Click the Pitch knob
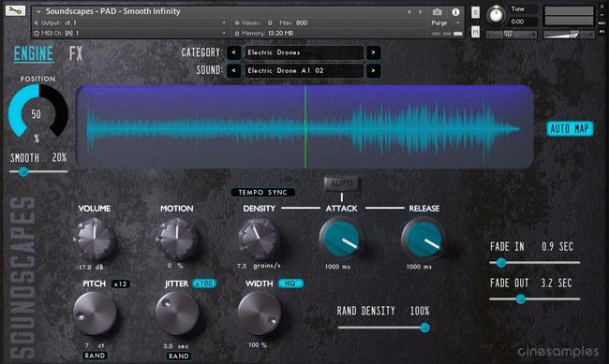 [95, 313]
